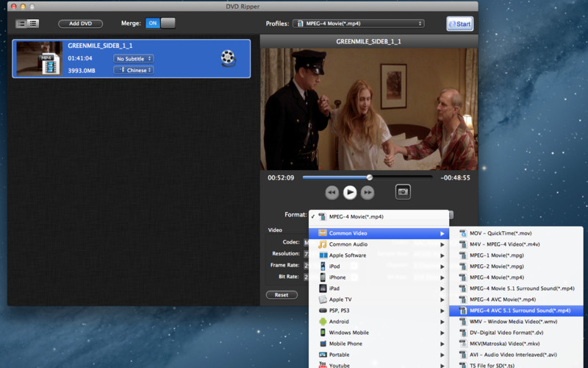
Task: Start the DVD ripping
Action: point(460,24)
